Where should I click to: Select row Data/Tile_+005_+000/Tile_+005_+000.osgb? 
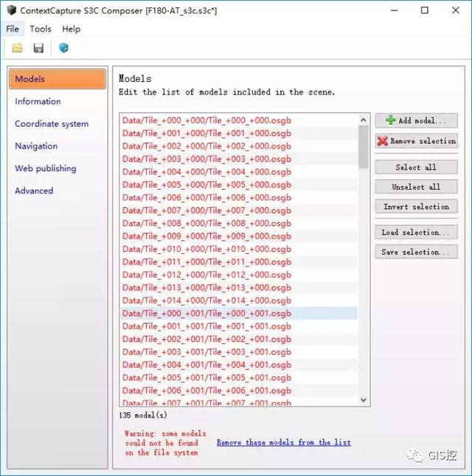(239, 184)
